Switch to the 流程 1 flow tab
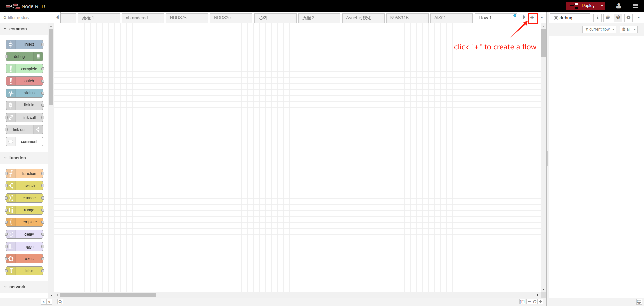Image resolution: width=644 pixels, height=306 pixels. coord(99,18)
